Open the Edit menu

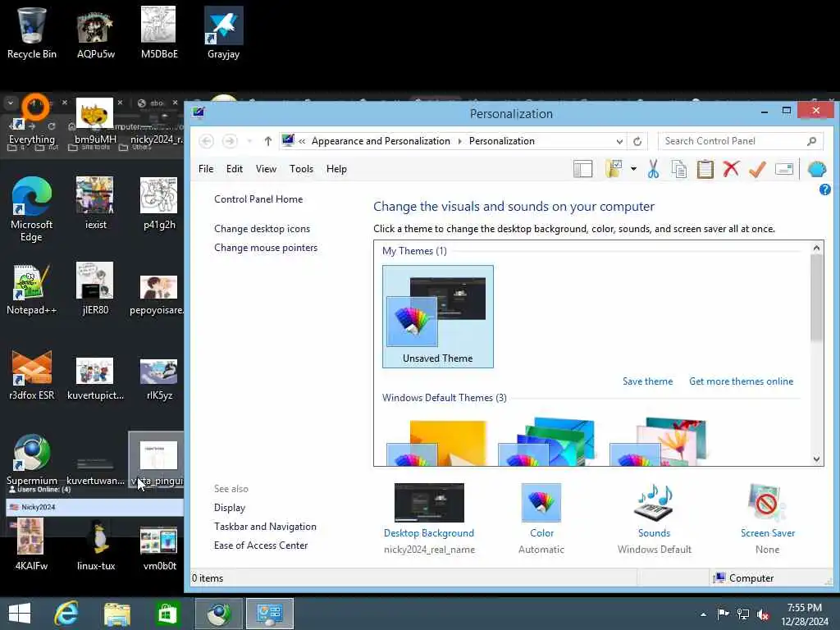(234, 169)
